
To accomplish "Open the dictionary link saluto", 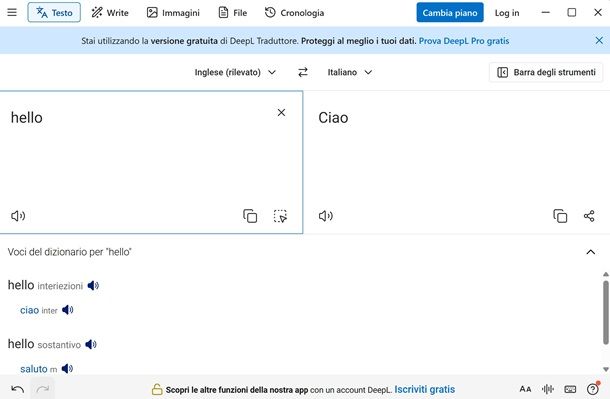I will (34, 369).
